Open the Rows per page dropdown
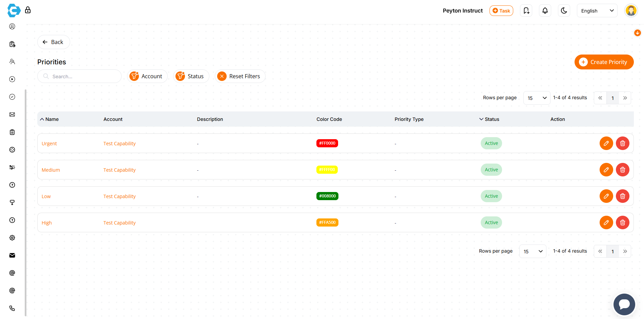644x319 pixels. [x=537, y=98]
